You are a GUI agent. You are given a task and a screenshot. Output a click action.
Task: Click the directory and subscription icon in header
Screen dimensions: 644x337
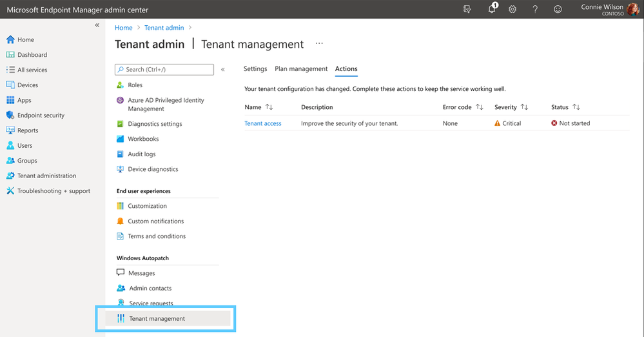467,9
